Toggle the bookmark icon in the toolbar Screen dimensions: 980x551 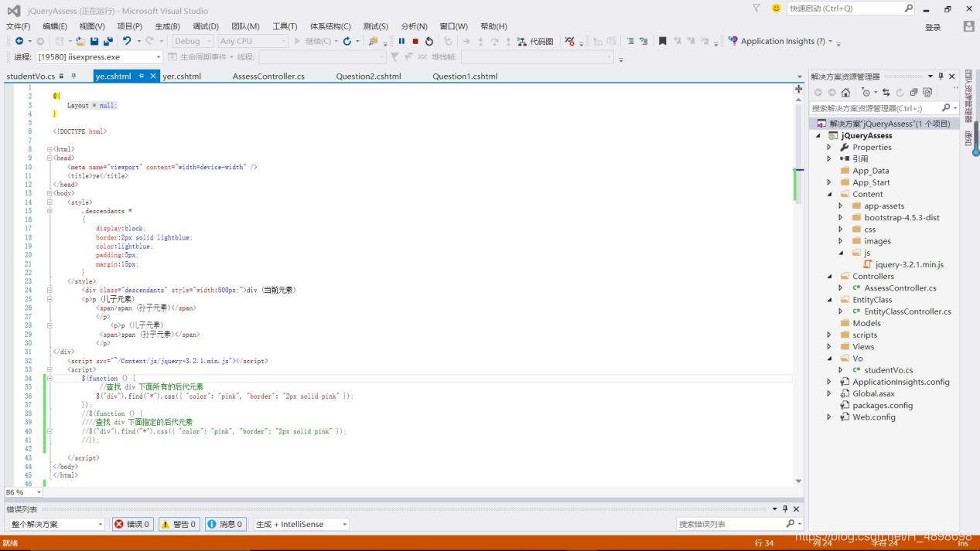point(662,41)
